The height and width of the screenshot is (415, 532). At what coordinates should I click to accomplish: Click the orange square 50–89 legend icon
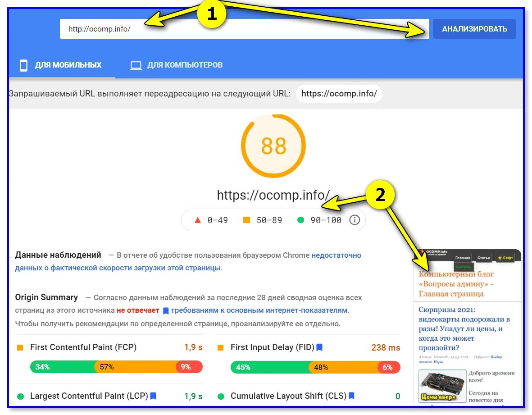[x=247, y=220]
